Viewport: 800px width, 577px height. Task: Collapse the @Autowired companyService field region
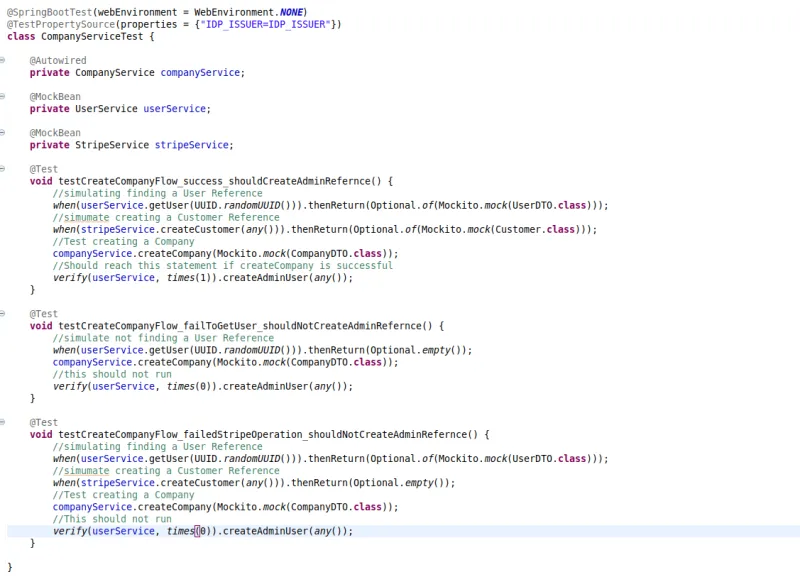[x=5, y=60]
